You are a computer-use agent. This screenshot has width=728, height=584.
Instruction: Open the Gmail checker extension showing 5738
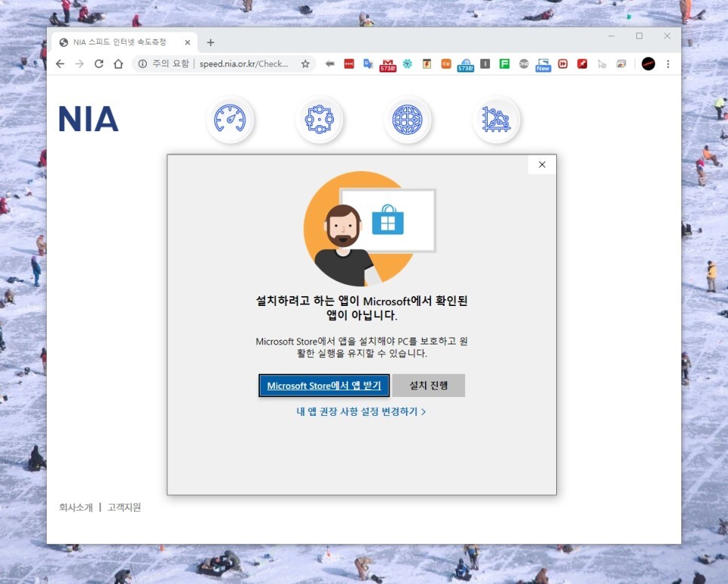click(387, 65)
